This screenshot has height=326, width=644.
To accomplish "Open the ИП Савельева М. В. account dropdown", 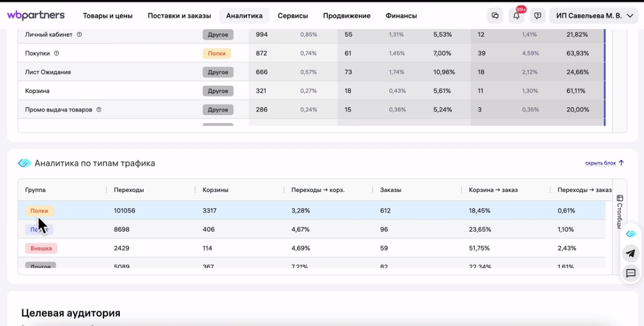I will coord(593,16).
